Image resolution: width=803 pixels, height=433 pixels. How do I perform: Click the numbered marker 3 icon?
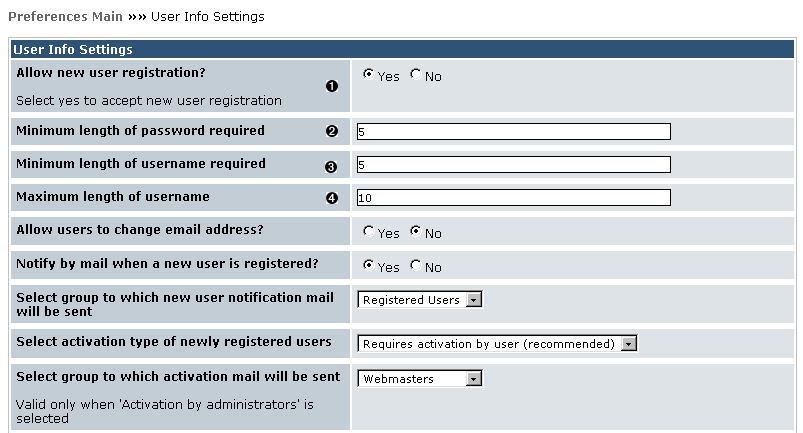(x=333, y=166)
